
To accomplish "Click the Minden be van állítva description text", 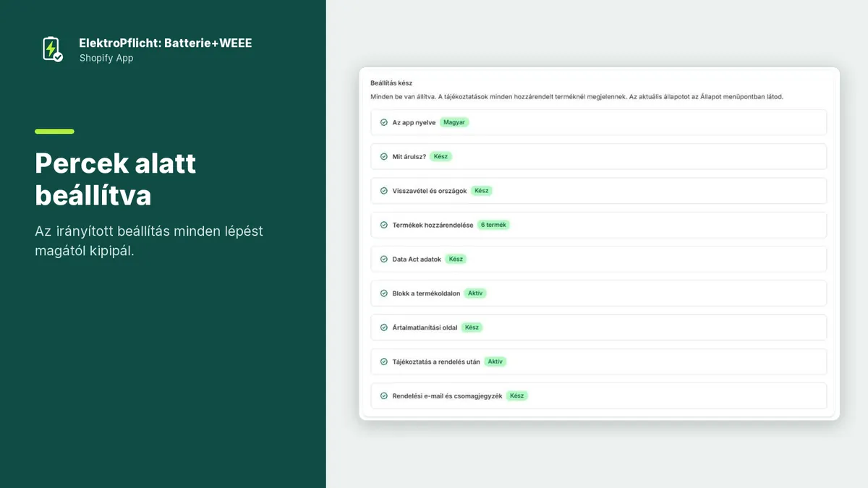I will tap(576, 97).
